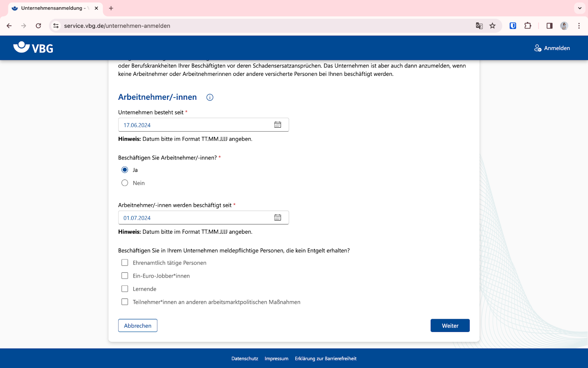Click the Weiter button
The height and width of the screenshot is (368, 588).
[x=450, y=326]
